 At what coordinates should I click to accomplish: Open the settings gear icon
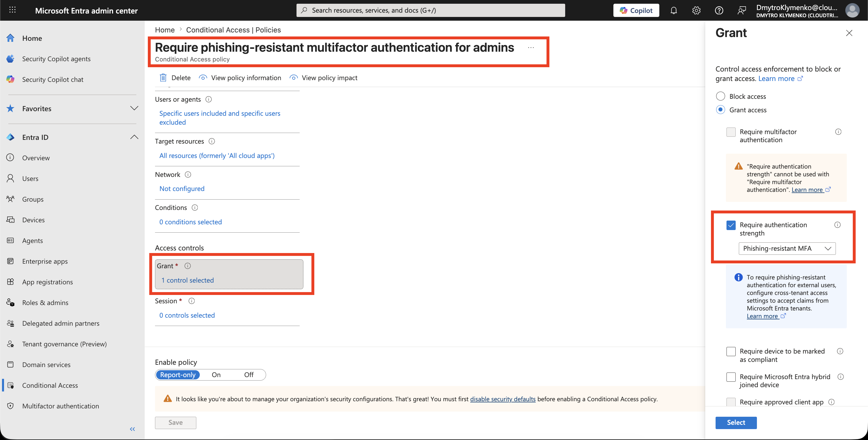click(x=696, y=10)
